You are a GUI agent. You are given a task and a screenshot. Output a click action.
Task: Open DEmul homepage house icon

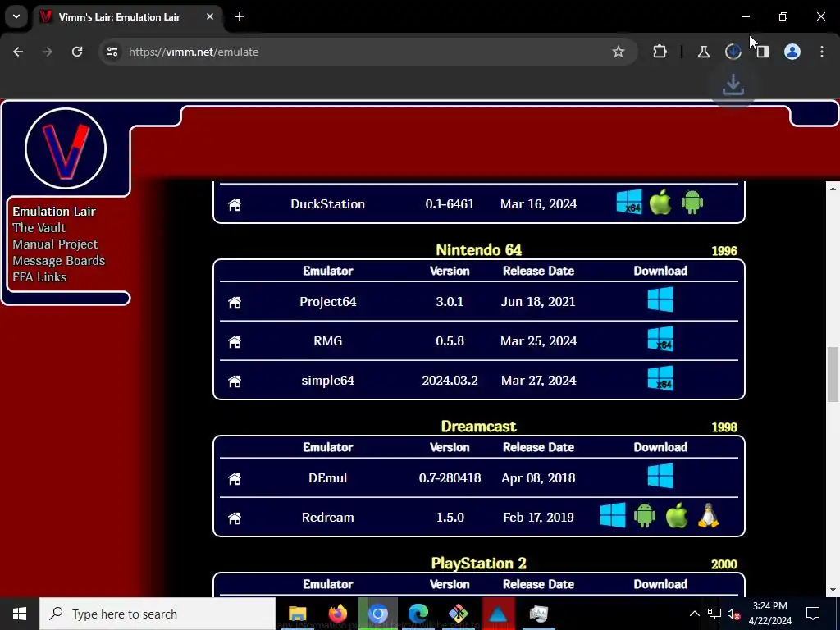(235, 478)
